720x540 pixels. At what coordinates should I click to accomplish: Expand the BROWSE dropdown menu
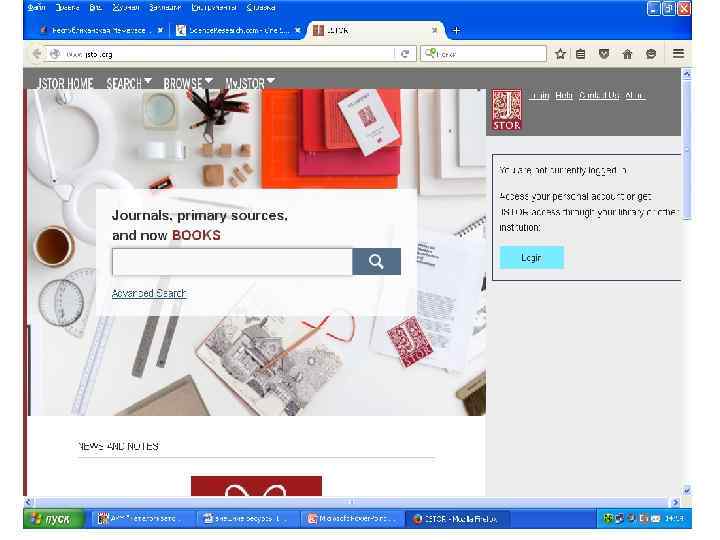point(188,83)
